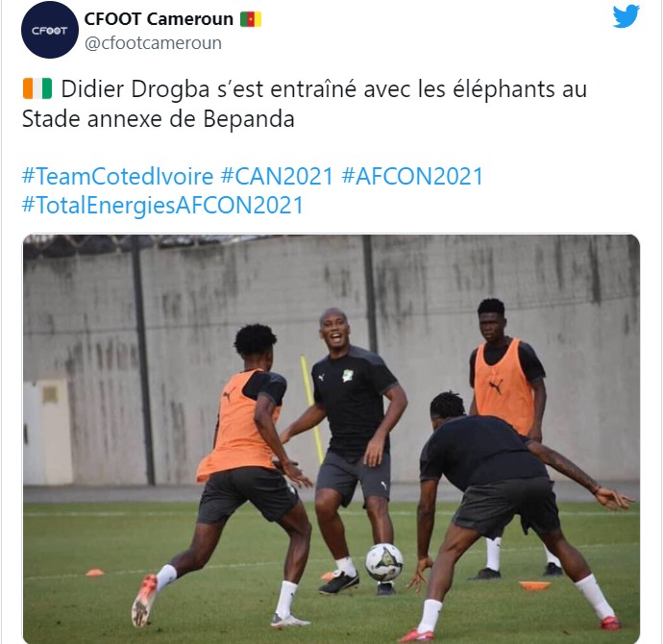This screenshot has width=663, height=644.
Task: Open the @cfootcameroun handle link
Action: click(x=153, y=43)
